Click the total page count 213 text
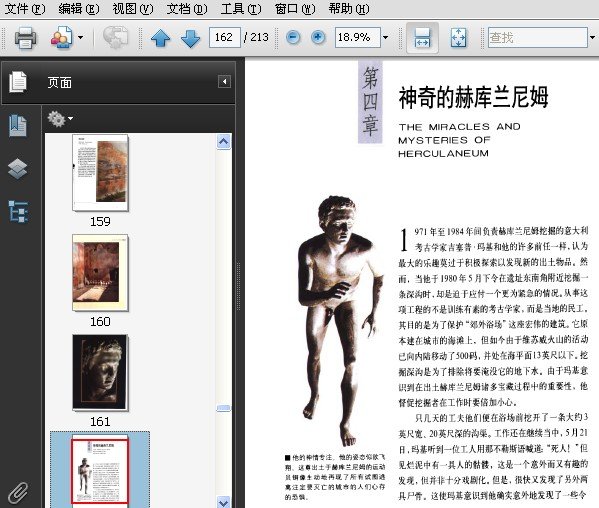Screen dimensions: 599x508 click(260, 37)
